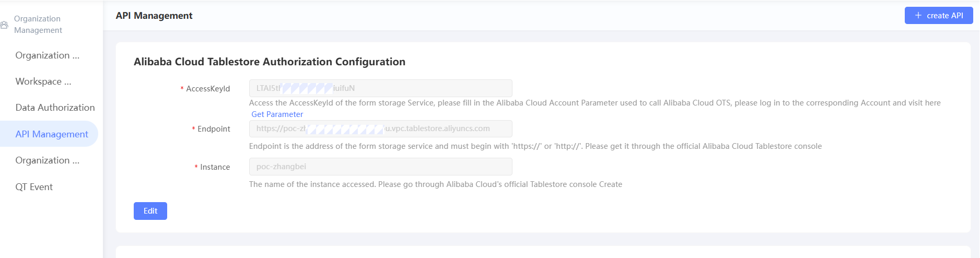Viewport: 980px width, 258px height.
Task: Click the Endpoint field label
Action: pos(214,129)
